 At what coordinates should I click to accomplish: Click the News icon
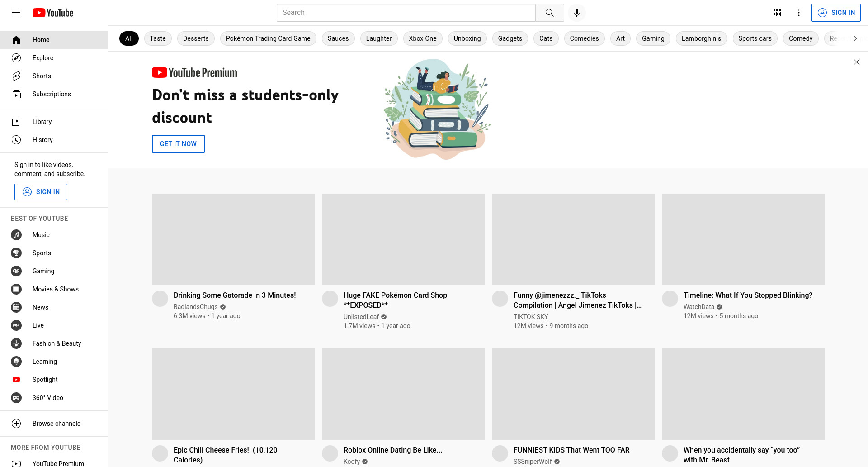point(16,307)
